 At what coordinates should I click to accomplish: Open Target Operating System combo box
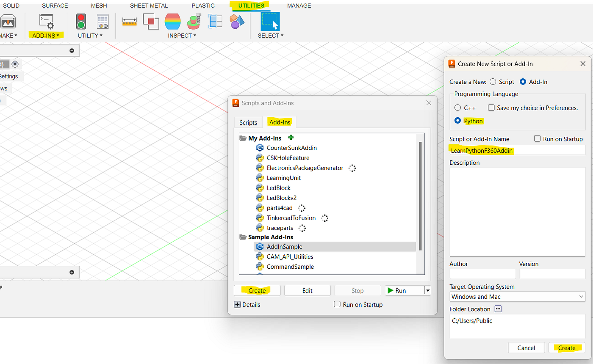pos(518,297)
